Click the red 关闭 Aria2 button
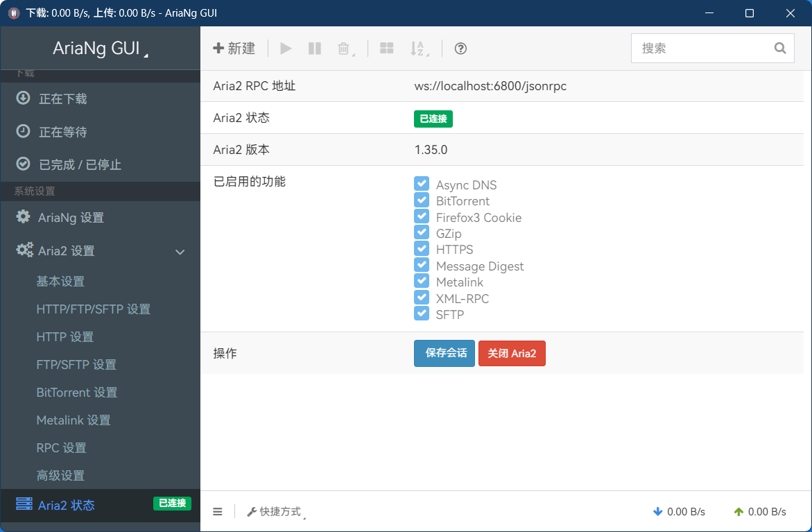This screenshot has height=532, width=812. (512, 353)
